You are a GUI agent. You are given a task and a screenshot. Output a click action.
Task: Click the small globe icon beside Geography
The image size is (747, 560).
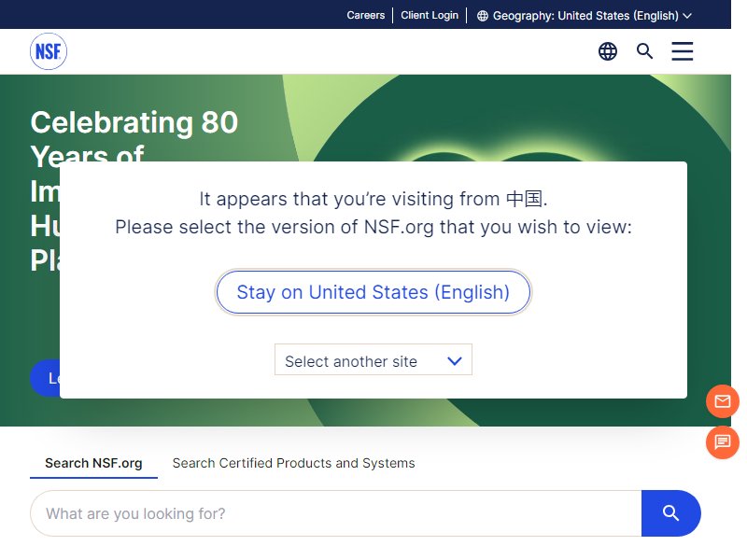point(483,16)
